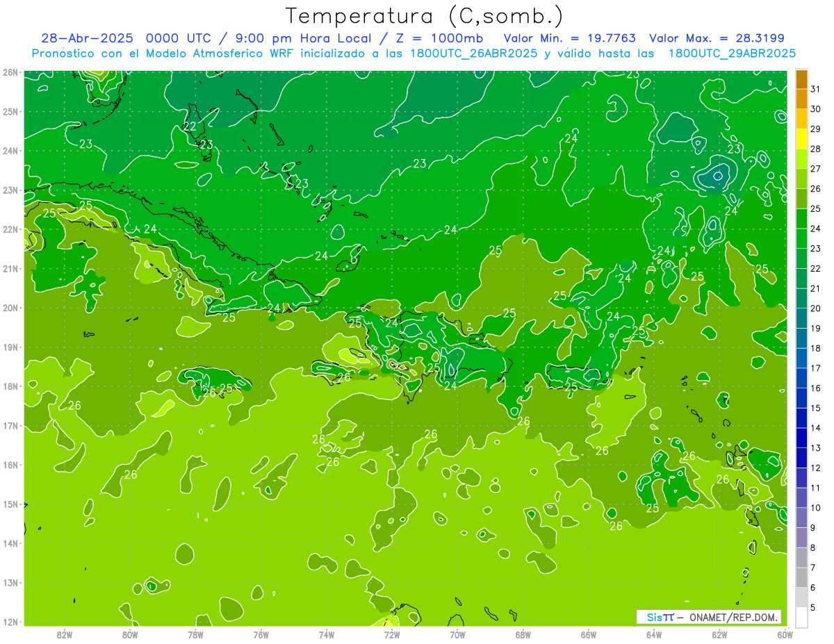The width and height of the screenshot is (834, 644).
Task: Click "1800UTC_29ABR2025" valid-until time text
Action: pos(732,53)
